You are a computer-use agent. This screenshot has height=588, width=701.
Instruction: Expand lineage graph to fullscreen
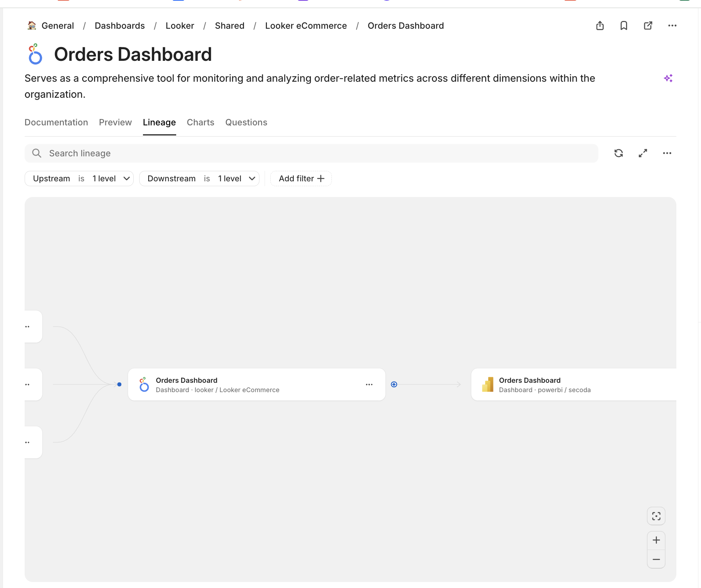(x=643, y=153)
